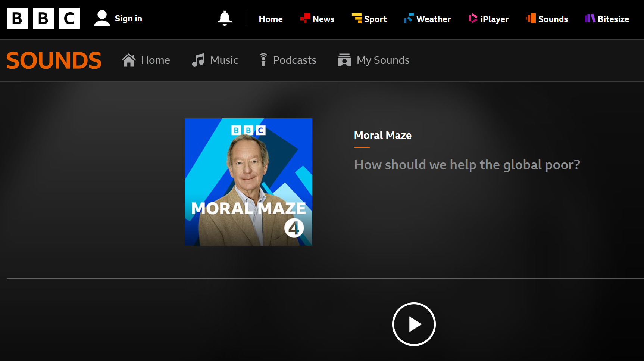Open the Sport section link
The height and width of the screenshot is (361, 644).
pos(375,19)
